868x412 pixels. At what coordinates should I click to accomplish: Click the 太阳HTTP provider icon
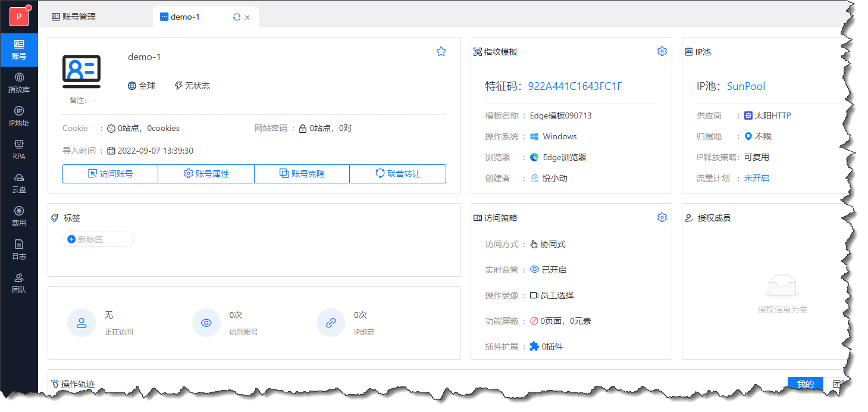(748, 116)
